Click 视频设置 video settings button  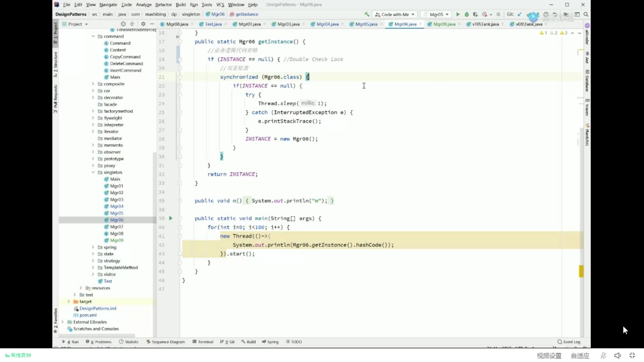click(549, 356)
